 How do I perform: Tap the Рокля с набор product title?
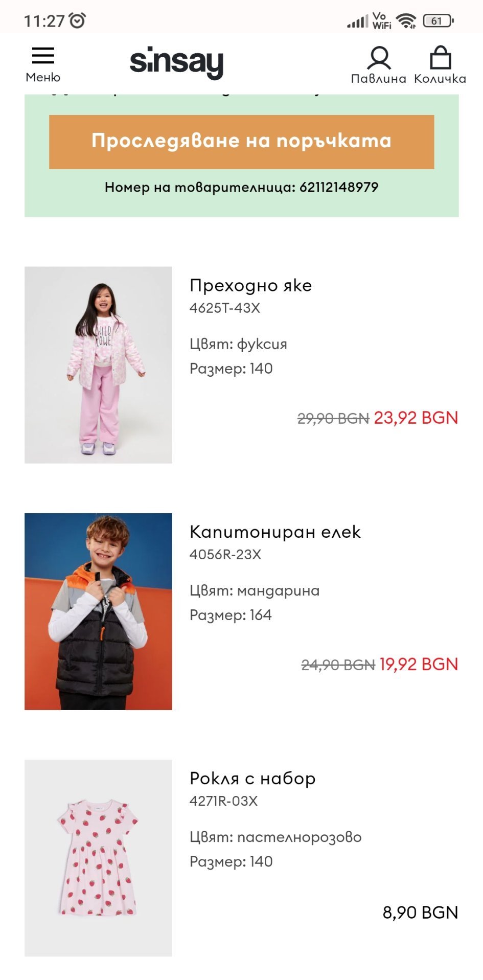[252, 778]
